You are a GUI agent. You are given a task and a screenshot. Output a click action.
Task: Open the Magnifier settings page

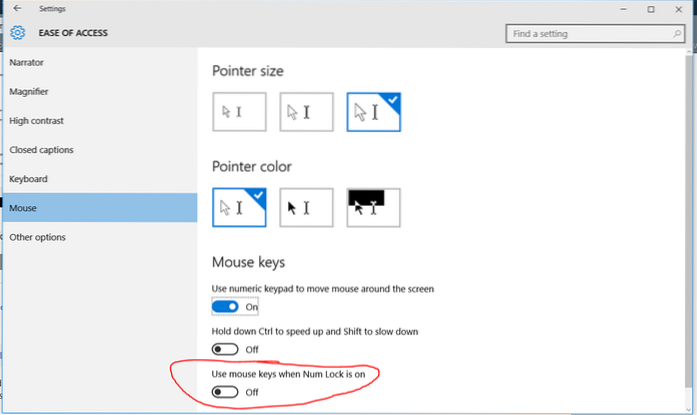29,92
